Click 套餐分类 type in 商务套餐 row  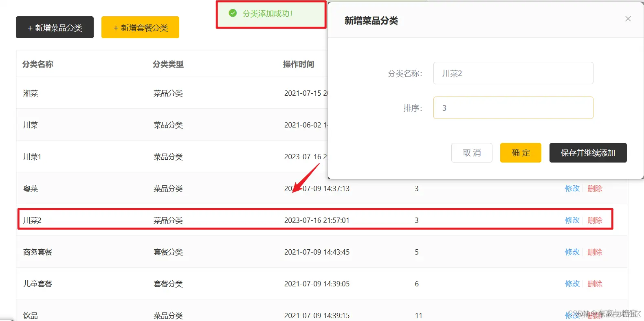pyautogui.click(x=168, y=252)
